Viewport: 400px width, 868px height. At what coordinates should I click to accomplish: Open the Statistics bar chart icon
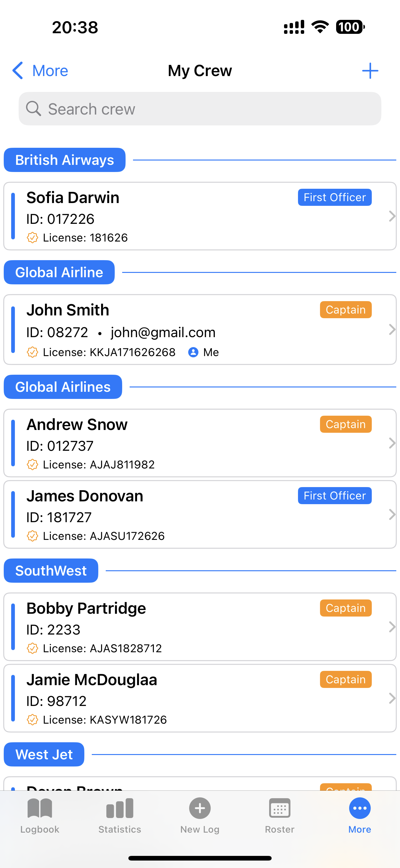click(119, 808)
